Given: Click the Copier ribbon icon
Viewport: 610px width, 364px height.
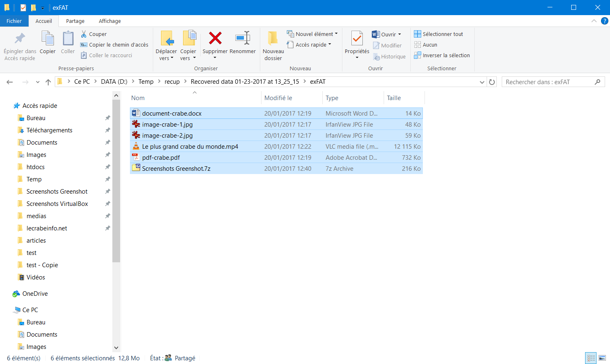Looking at the screenshot, I should tap(47, 39).
